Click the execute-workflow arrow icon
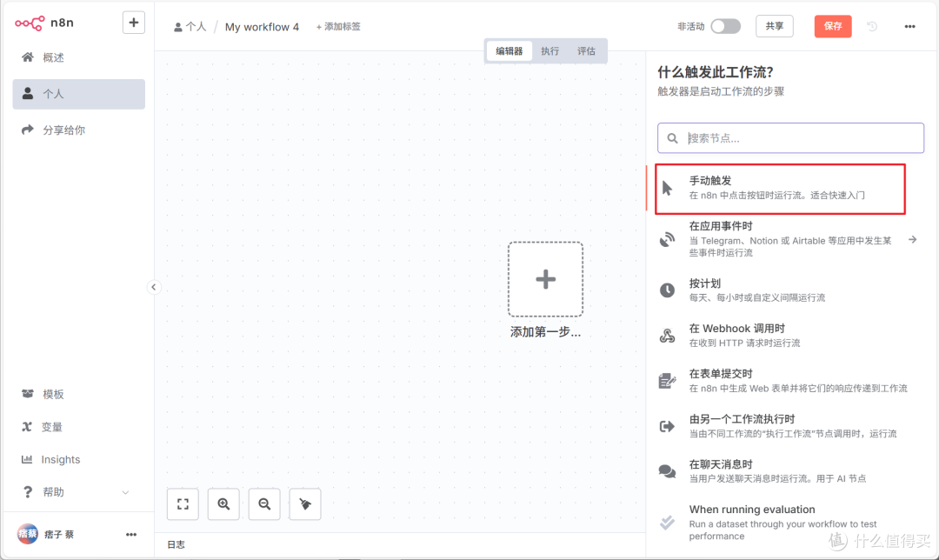The height and width of the screenshot is (560, 939). coord(667,426)
